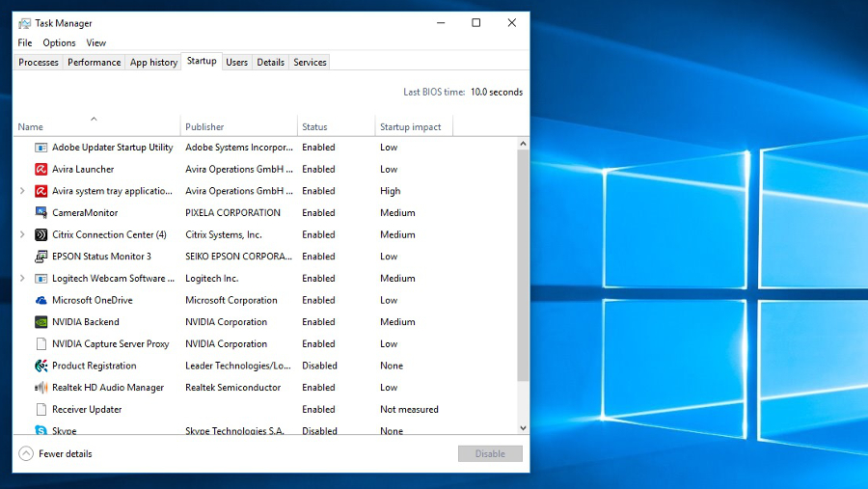Click the Product Registration icon
868x489 pixels.
pyautogui.click(x=41, y=366)
